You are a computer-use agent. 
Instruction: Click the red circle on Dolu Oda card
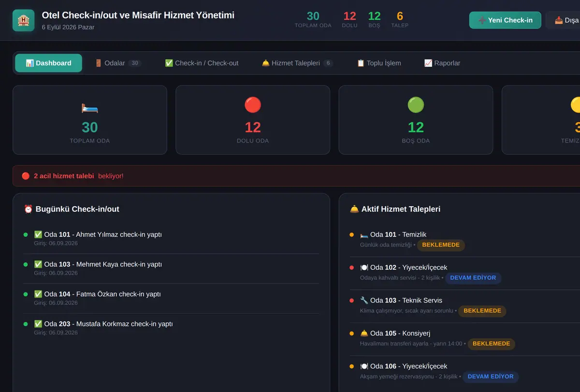point(253,105)
